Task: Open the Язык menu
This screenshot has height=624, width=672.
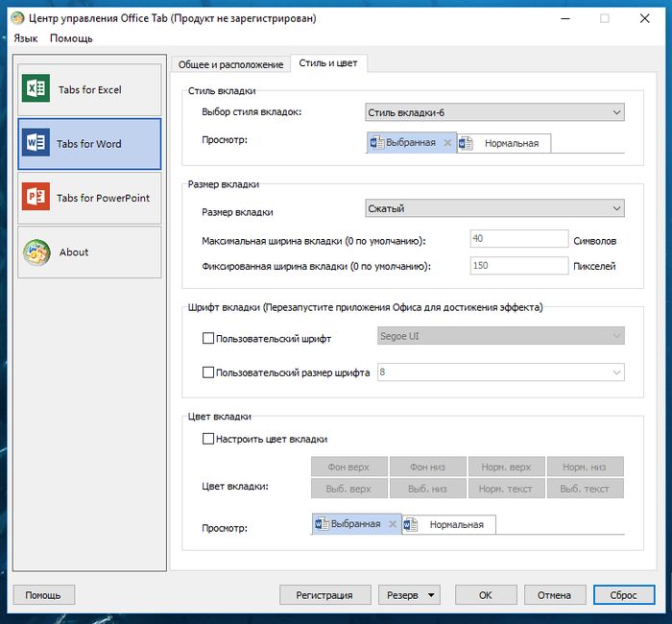Action: click(26, 38)
